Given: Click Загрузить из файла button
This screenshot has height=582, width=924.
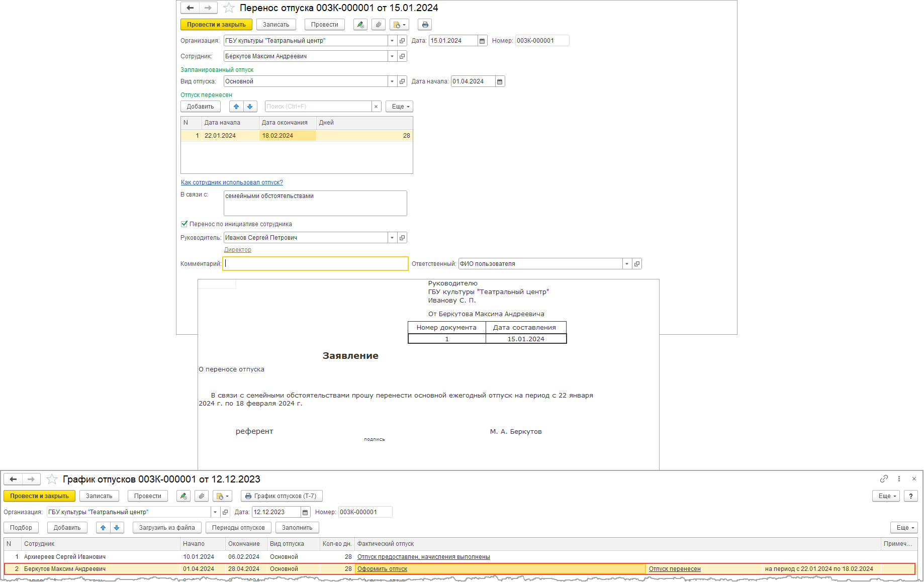Looking at the screenshot, I should [167, 528].
